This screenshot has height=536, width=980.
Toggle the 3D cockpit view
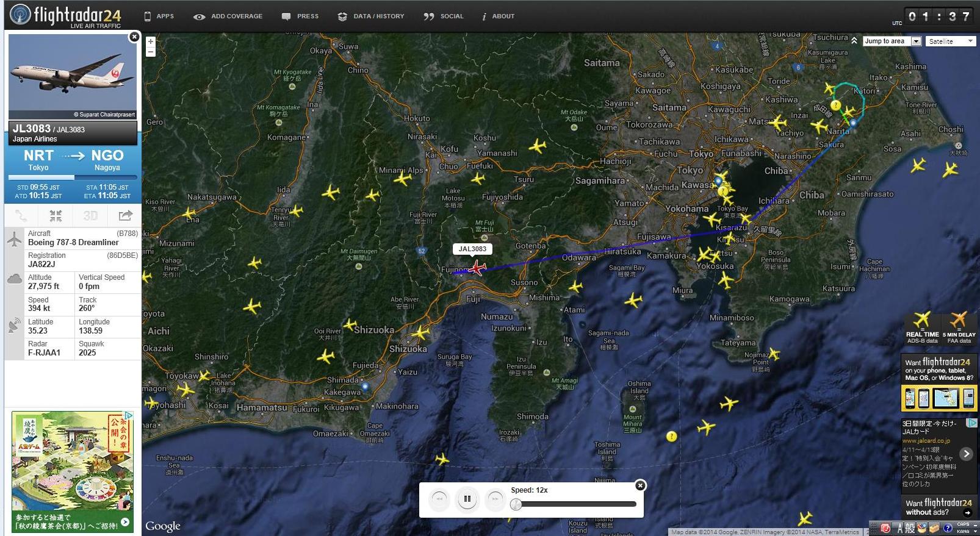point(90,215)
